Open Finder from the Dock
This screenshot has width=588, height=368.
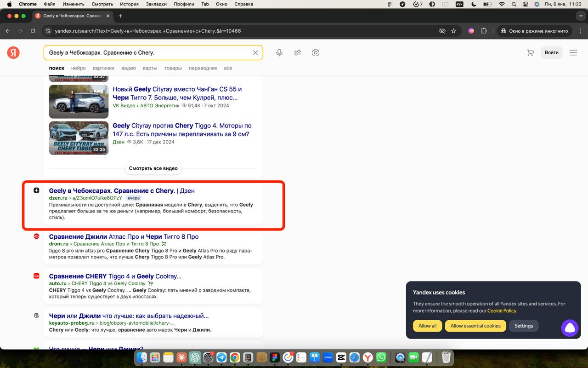click(x=141, y=357)
